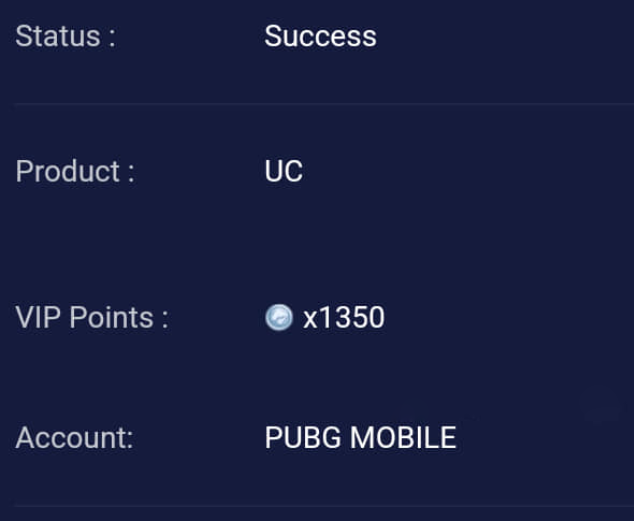The height and width of the screenshot is (521, 634).
Task: Tap the word Points in the label
Action: [111, 317]
